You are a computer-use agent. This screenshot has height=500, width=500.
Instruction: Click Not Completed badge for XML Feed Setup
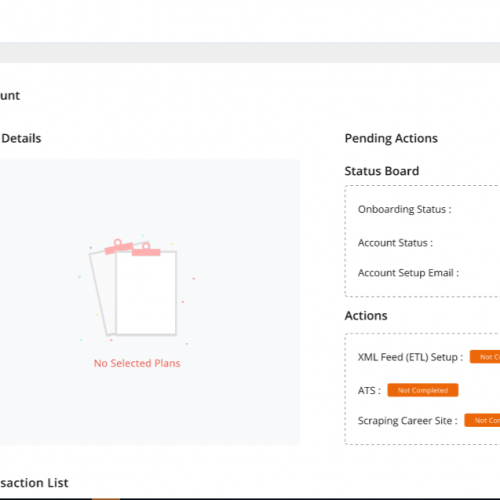pos(485,357)
